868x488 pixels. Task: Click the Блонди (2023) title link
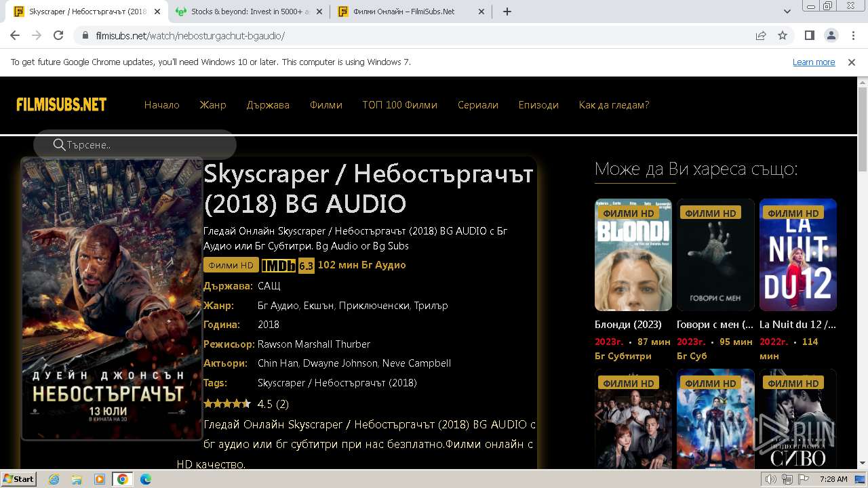pos(628,324)
